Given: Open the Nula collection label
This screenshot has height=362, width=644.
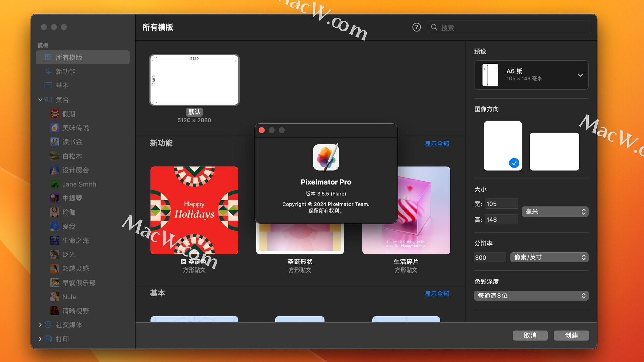Looking at the screenshot, I should click(69, 297).
